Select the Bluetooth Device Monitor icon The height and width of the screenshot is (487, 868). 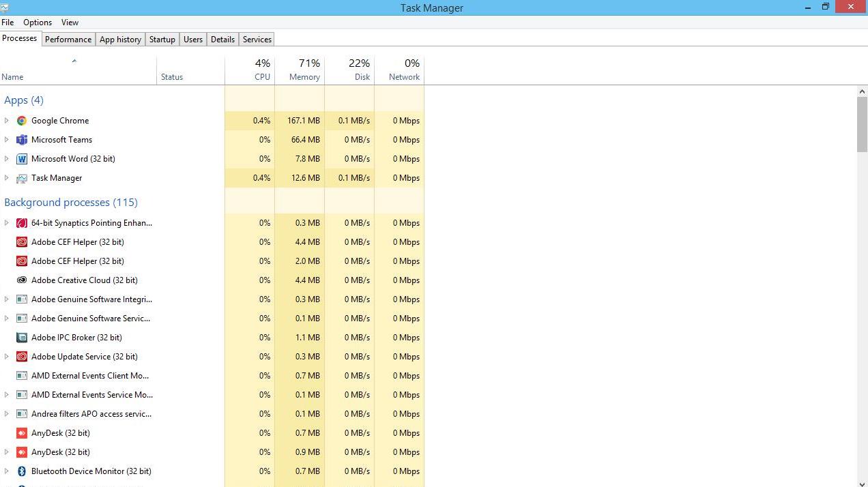click(22, 471)
